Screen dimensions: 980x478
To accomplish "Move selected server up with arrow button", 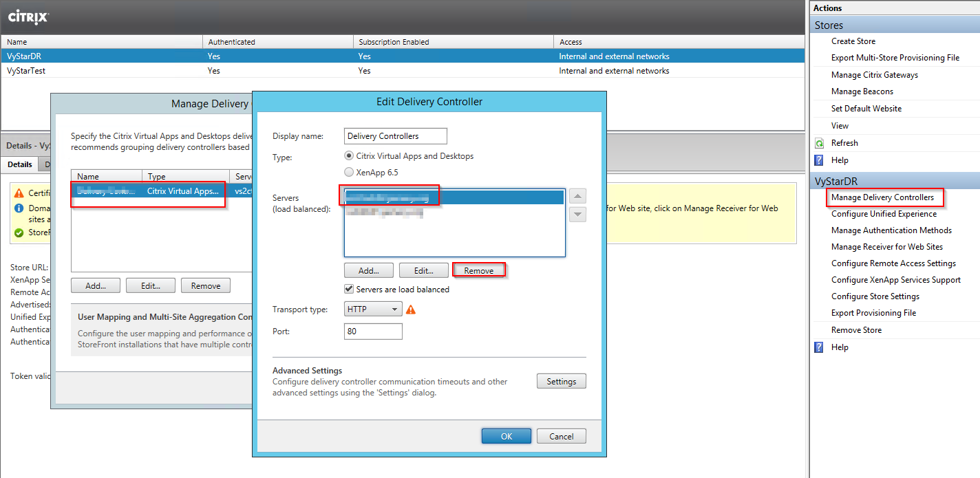I will point(579,197).
